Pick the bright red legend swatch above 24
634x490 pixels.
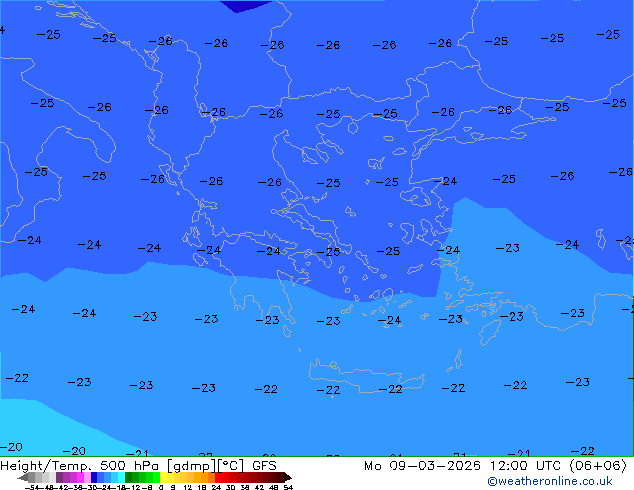click(x=218, y=477)
